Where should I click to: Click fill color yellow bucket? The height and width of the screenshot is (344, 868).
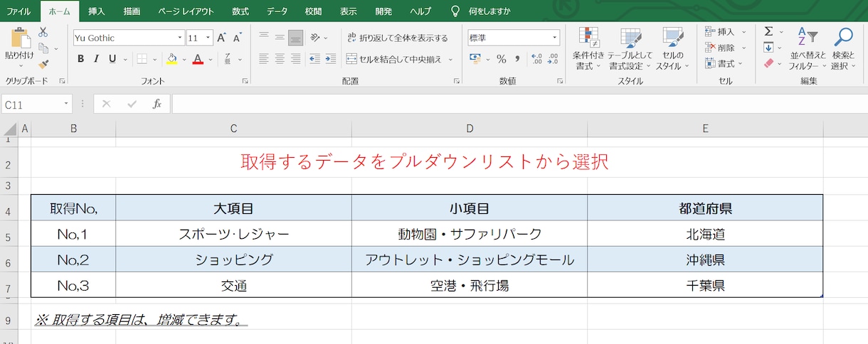[x=171, y=59]
